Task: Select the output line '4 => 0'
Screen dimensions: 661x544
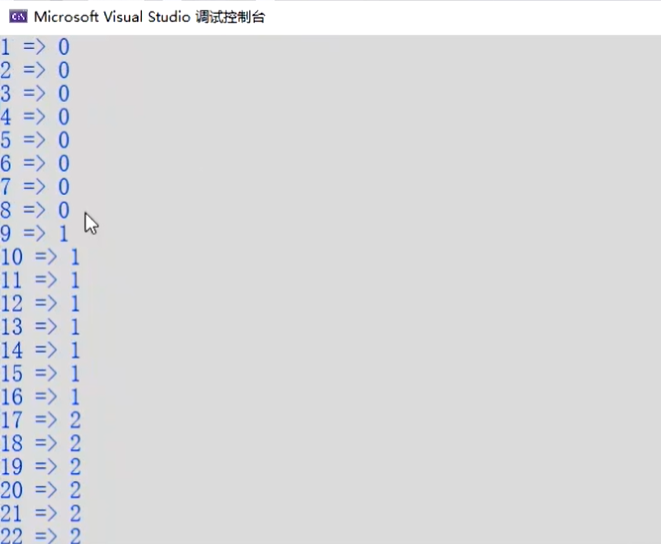Action: pos(35,116)
